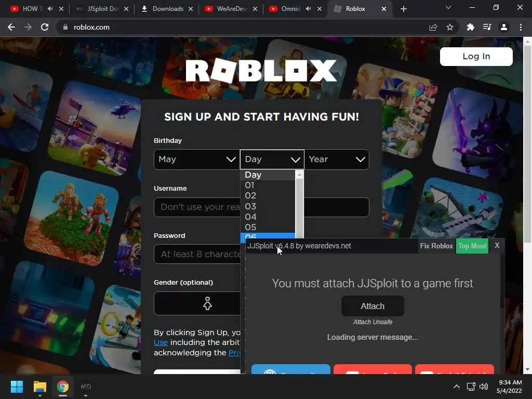Reload the Roblox page
This screenshot has width=532, height=399.
click(45, 27)
